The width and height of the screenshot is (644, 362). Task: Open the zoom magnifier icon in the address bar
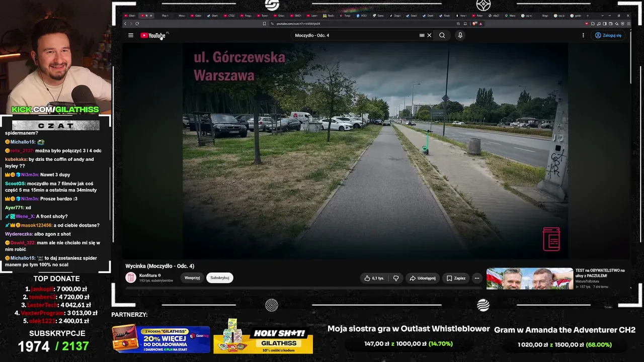pos(458,24)
